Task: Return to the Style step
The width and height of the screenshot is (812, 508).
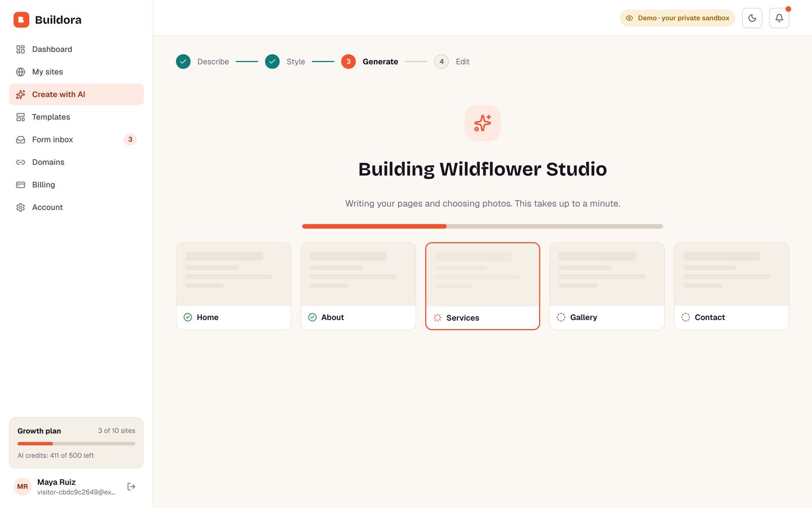Action: point(285,62)
